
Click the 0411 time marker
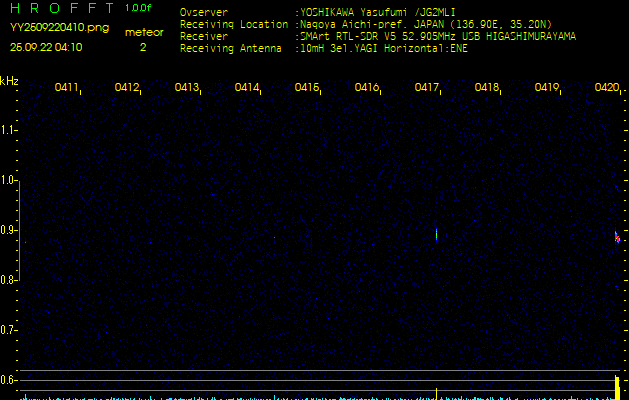point(66,87)
